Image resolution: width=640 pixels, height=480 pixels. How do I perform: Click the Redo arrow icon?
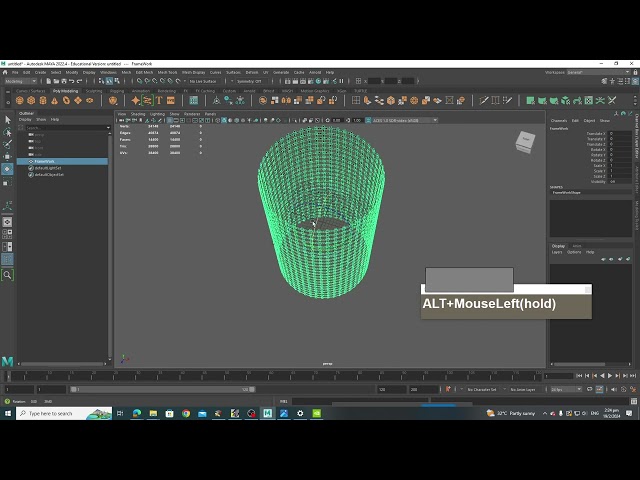coord(80,81)
